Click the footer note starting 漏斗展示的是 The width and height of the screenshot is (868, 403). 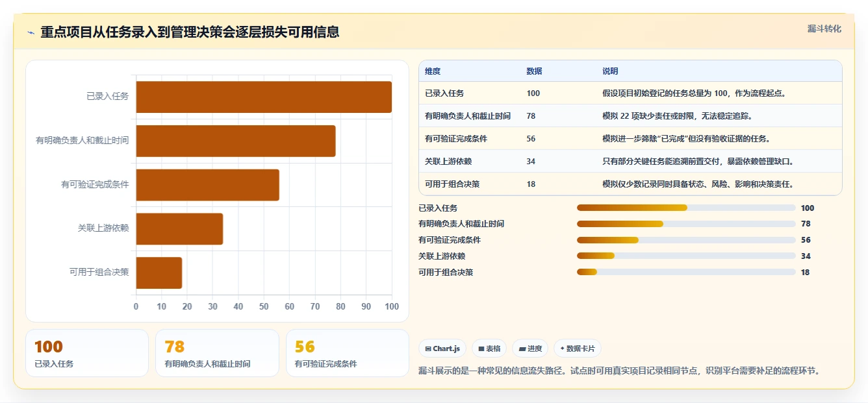[620, 371]
